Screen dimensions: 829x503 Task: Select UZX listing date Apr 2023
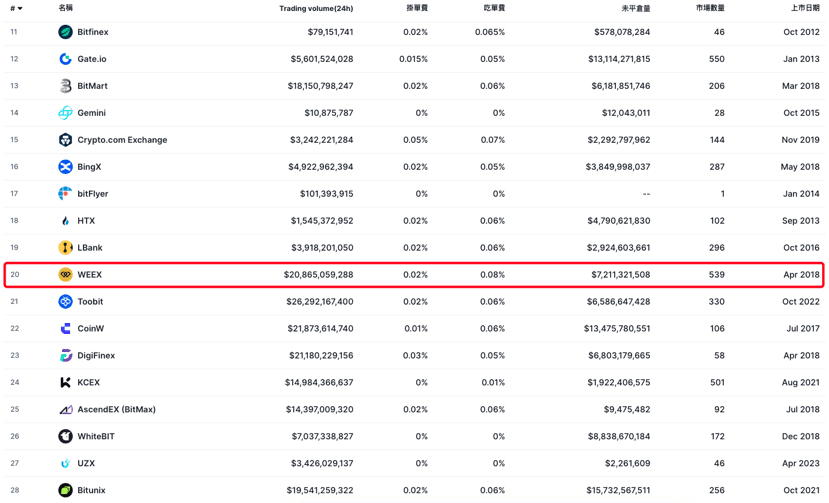pyautogui.click(x=801, y=463)
